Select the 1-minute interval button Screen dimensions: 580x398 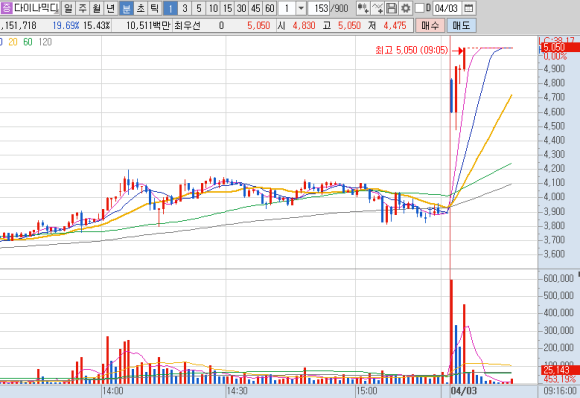tap(170, 8)
